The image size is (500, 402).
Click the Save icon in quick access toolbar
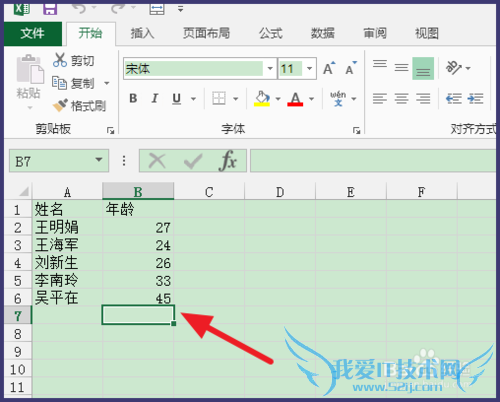click(x=50, y=8)
